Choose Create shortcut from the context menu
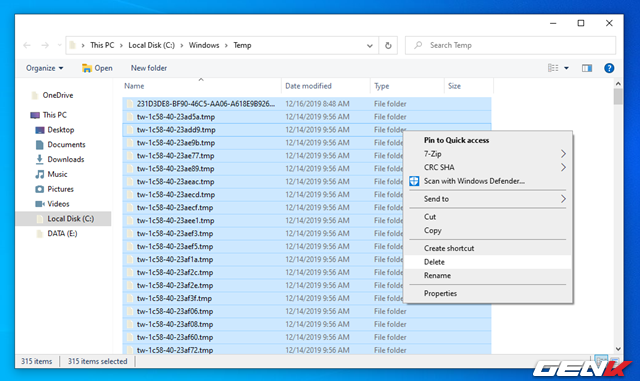This screenshot has height=381, width=640. click(x=488, y=248)
